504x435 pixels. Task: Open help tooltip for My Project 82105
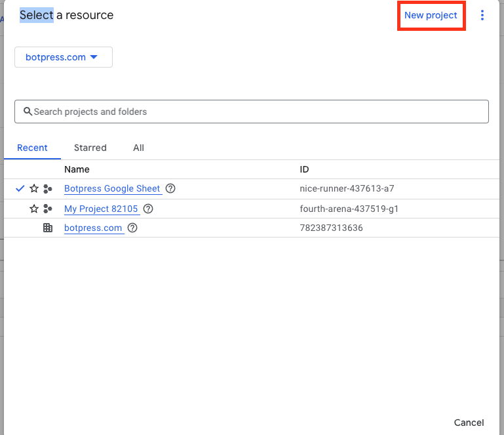point(148,209)
